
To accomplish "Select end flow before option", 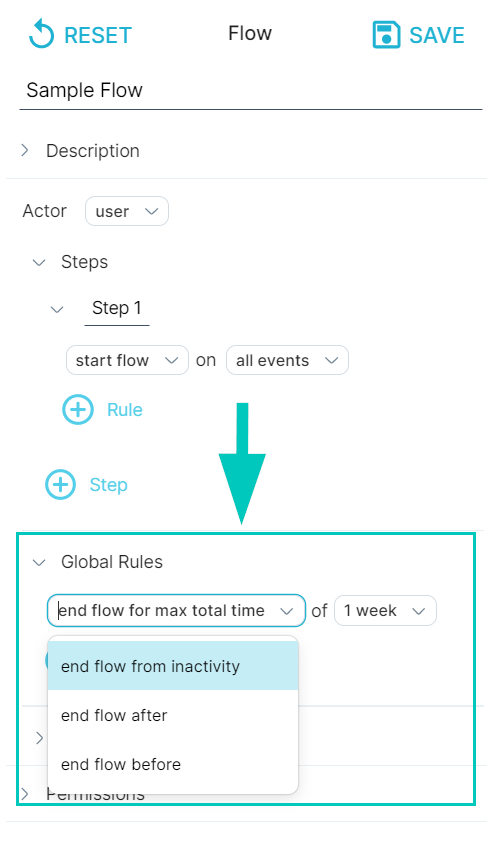I will pyautogui.click(x=173, y=765).
